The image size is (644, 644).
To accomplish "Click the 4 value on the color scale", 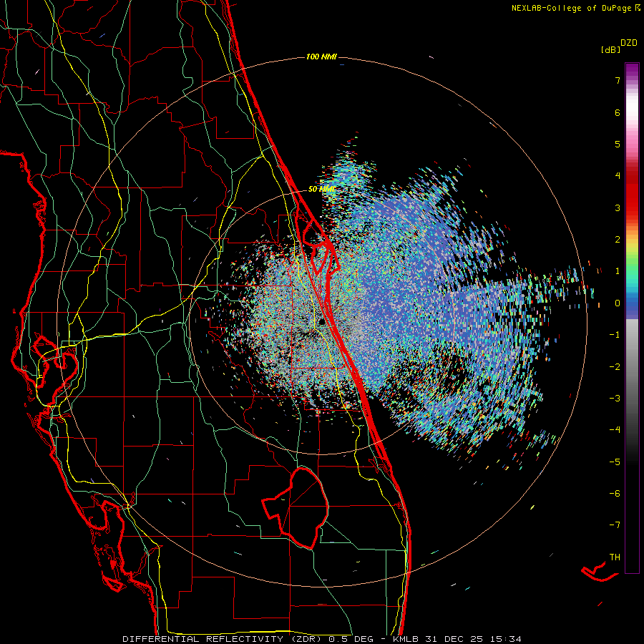I will click(x=618, y=176).
